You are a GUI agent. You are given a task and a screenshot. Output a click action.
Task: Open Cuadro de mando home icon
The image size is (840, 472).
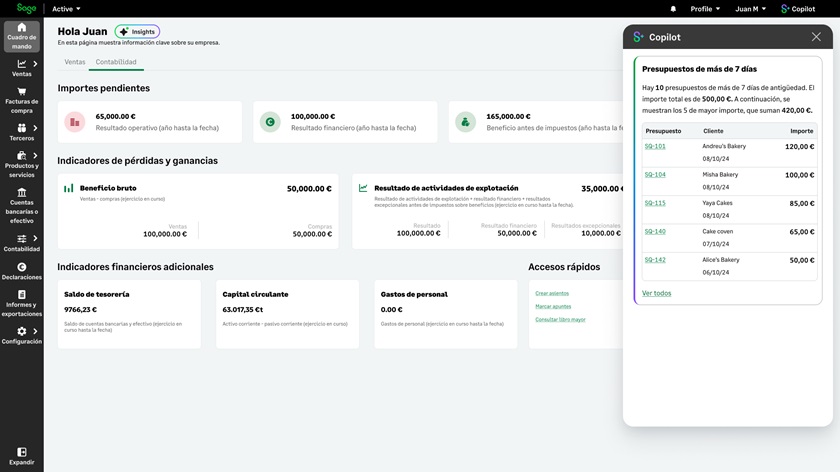(x=21, y=27)
